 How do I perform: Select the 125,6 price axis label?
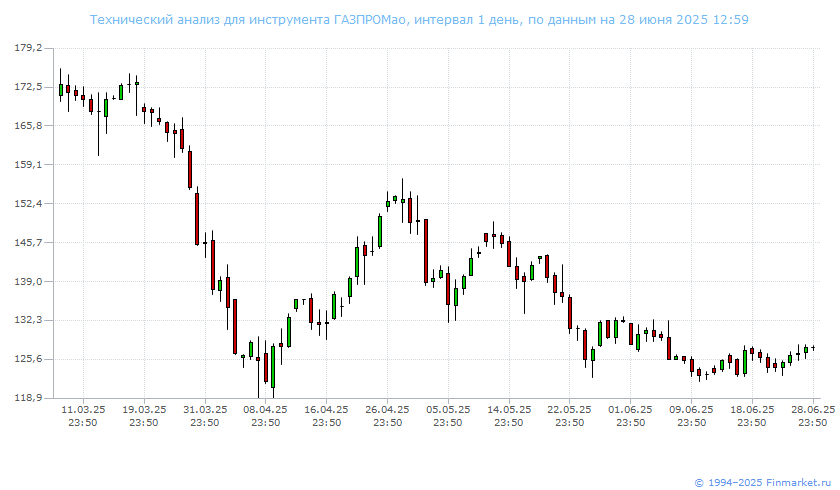tap(28, 359)
